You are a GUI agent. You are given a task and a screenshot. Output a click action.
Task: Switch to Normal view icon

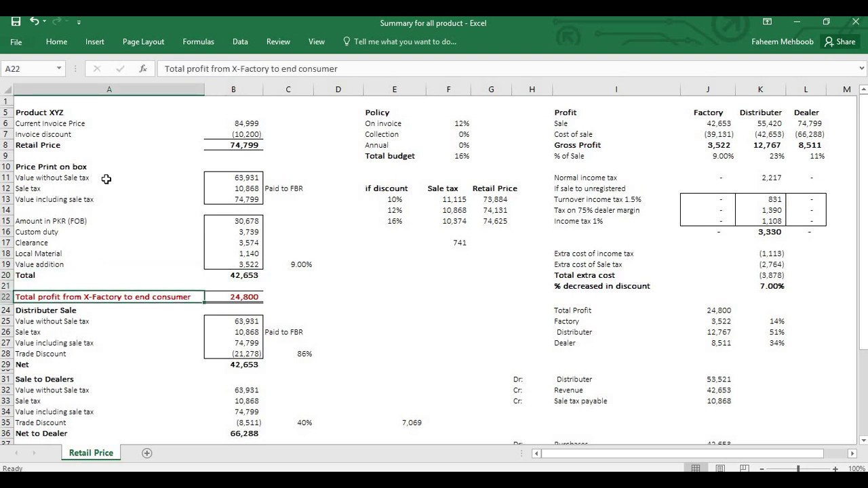coord(696,468)
